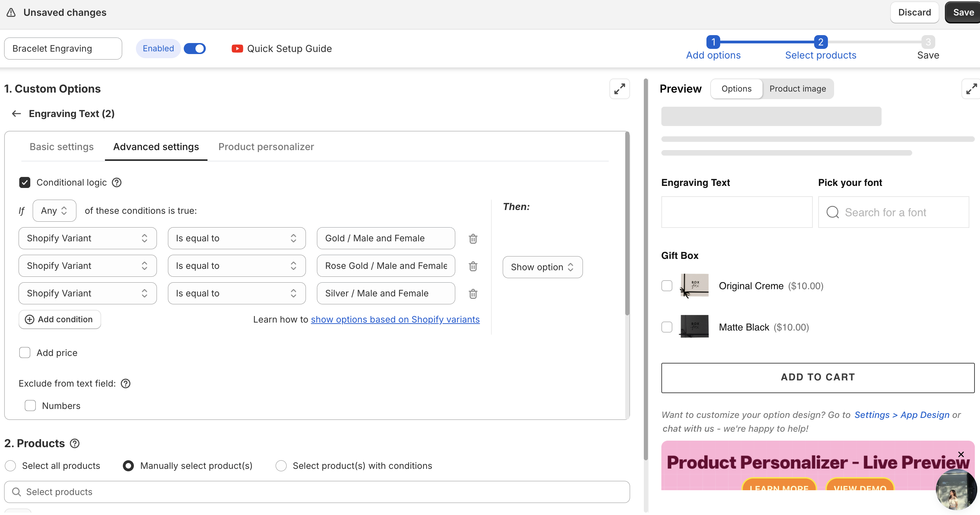Open the Any conditions dropdown
980x515 pixels.
pos(54,210)
